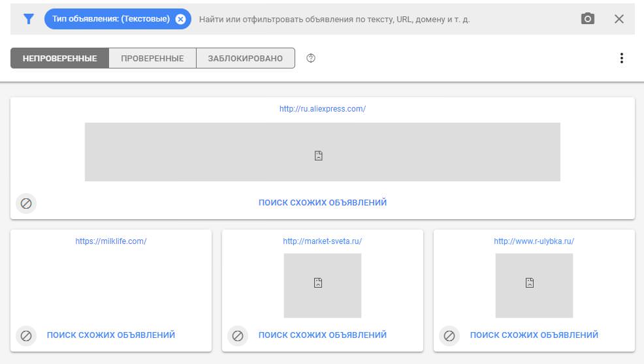The height and width of the screenshot is (364, 644).
Task: Block the market-sveta.ru ad using block icon
Action: tap(238, 335)
